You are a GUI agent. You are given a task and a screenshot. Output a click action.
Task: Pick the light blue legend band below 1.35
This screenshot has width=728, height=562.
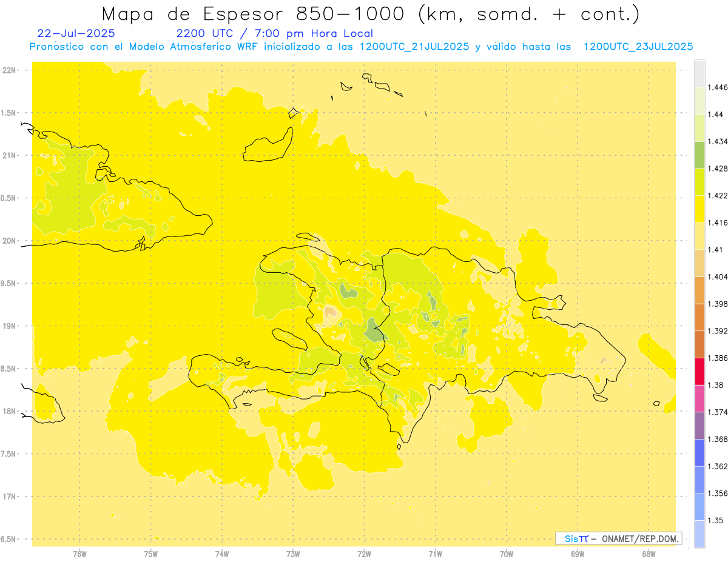tap(699, 534)
